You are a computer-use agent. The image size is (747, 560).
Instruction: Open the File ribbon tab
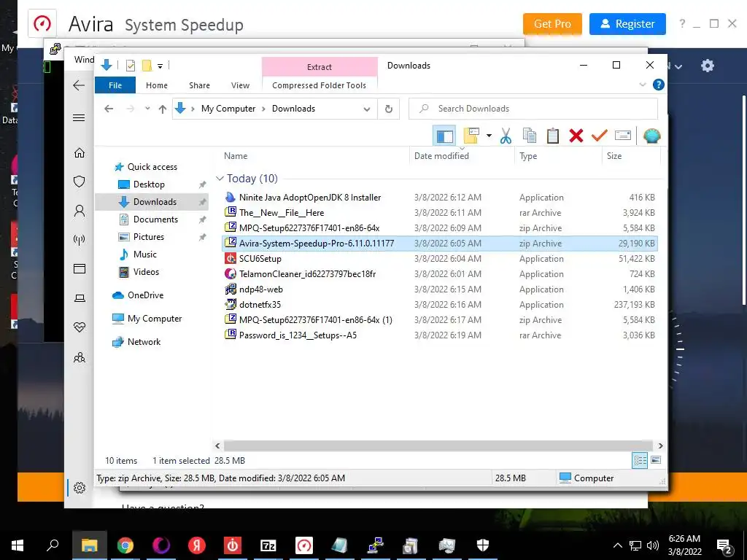click(115, 85)
